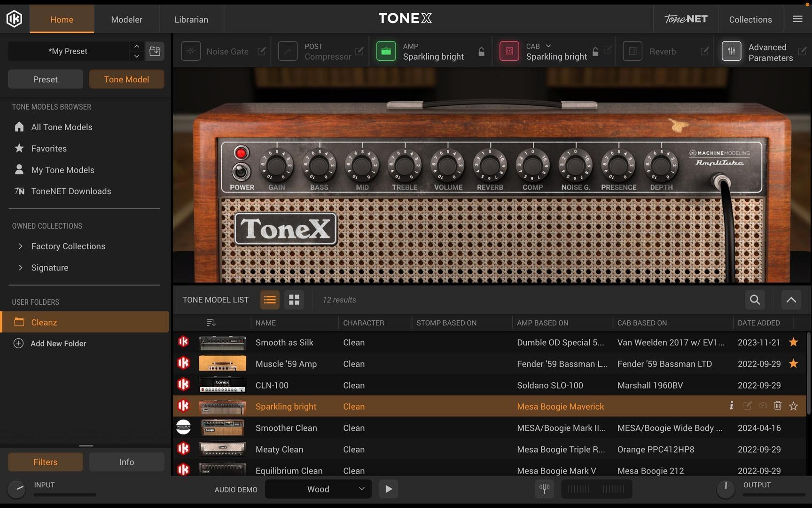Enable the tuner
812x508 pixels.
click(x=544, y=489)
